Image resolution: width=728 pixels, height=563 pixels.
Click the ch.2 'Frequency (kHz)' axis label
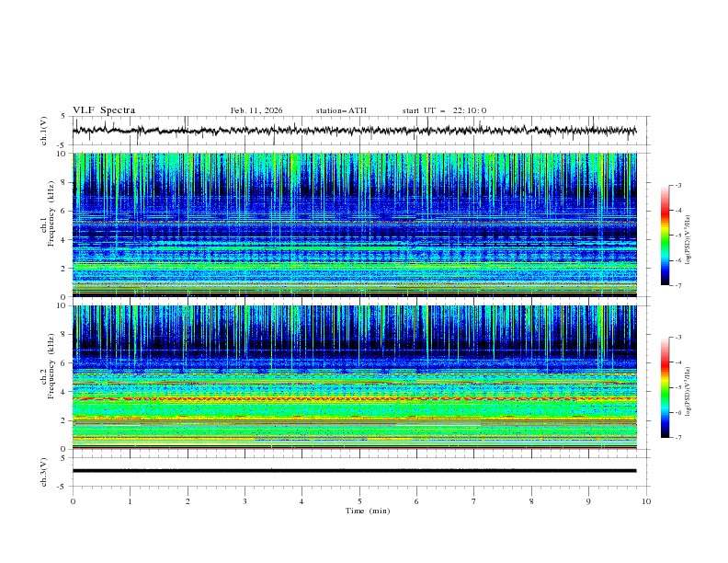52,365
